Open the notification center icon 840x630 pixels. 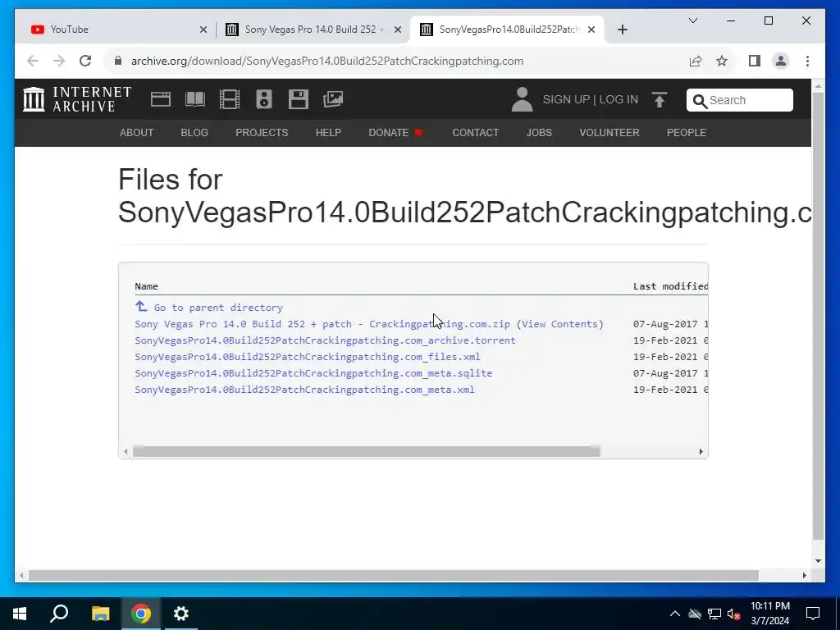coord(813,614)
